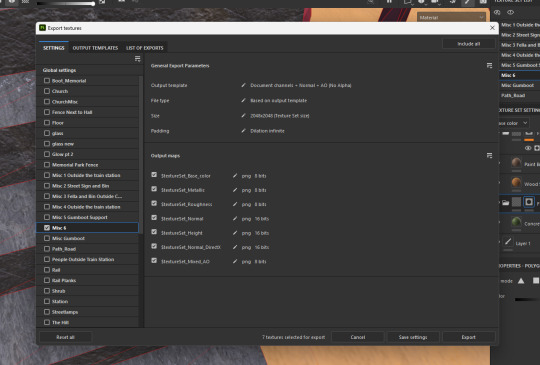
Task: Click the Dilation infinite padding value
Action: (x=267, y=131)
